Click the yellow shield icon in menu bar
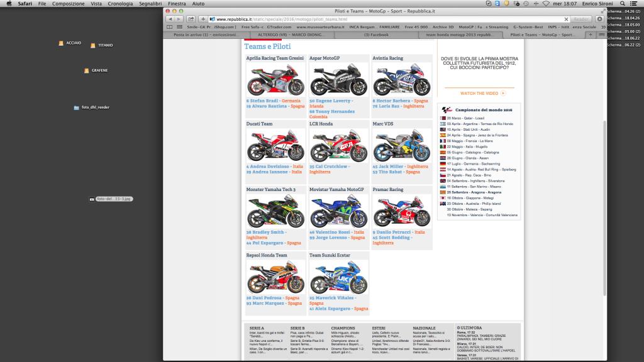 [x=507, y=3]
